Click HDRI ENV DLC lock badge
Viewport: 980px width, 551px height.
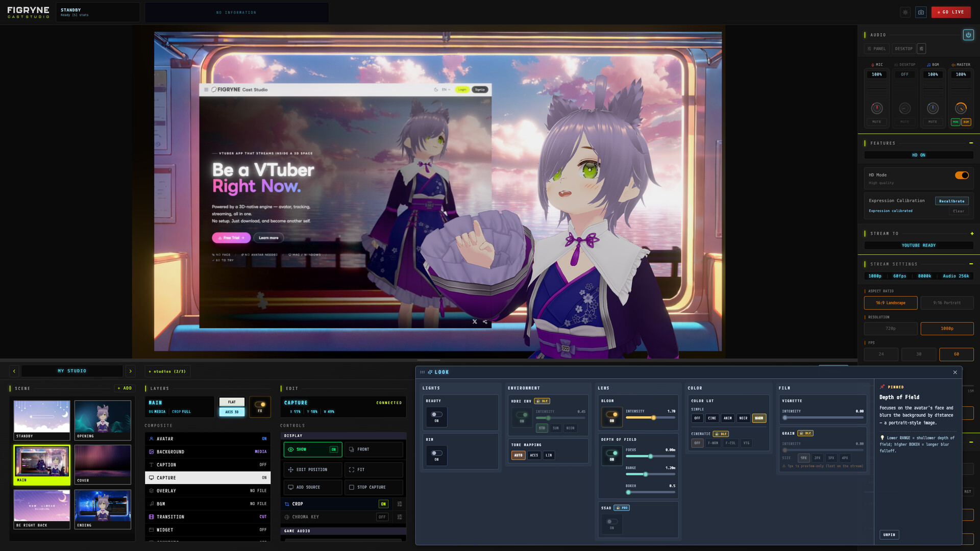(542, 401)
